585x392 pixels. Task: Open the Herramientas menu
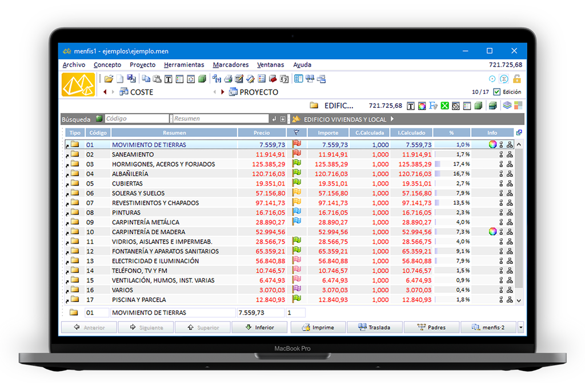(x=184, y=65)
